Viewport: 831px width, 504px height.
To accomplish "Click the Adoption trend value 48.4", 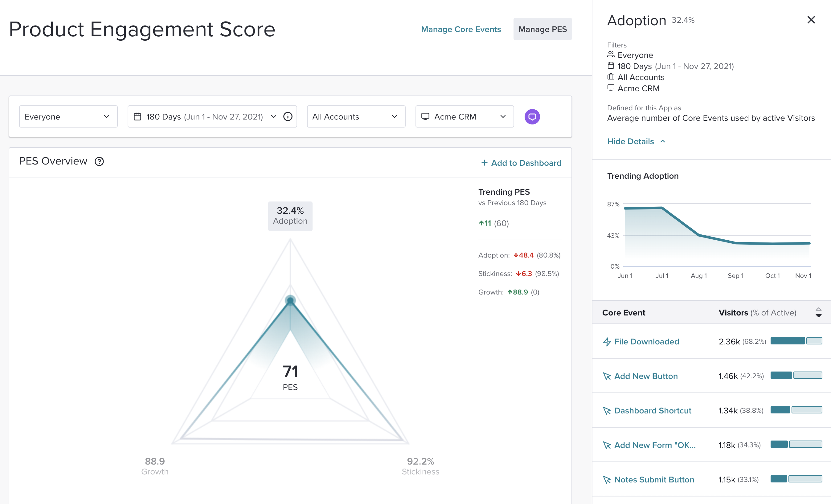I will 523,255.
